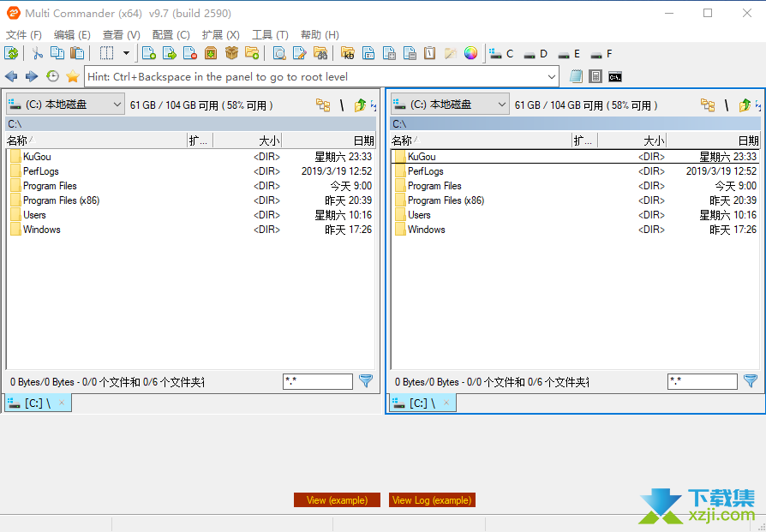The height and width of the screenshot is (532, 766).
Task: Click the Paste clipboard icon
Action: [x=77, y=53]
